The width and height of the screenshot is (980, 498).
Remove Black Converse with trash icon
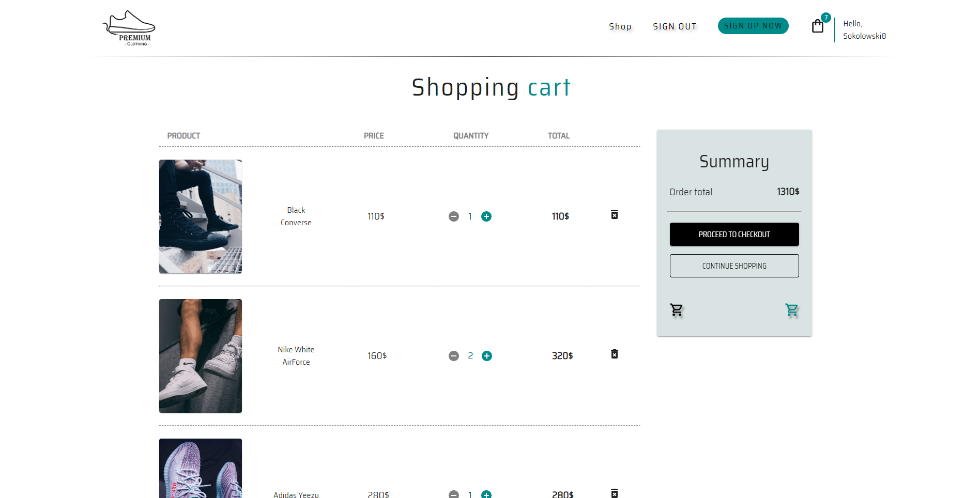pyautogui.click(x=615, y=214)
